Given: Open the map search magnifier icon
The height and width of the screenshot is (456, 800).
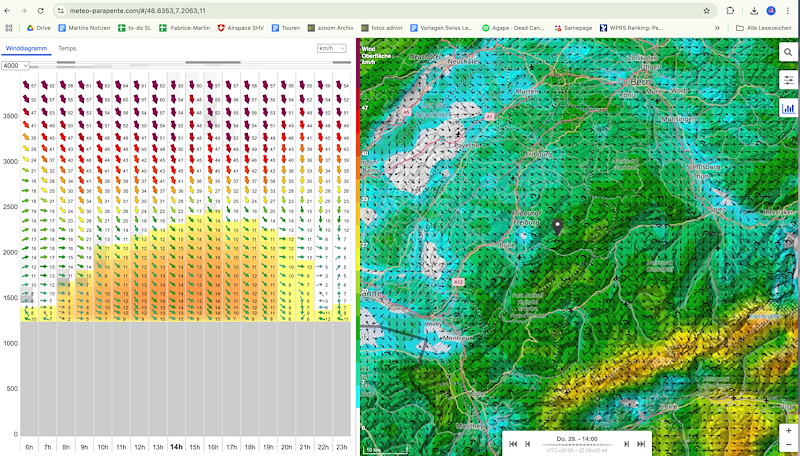Looking at the screenshot, I should (x=788, y=52).
